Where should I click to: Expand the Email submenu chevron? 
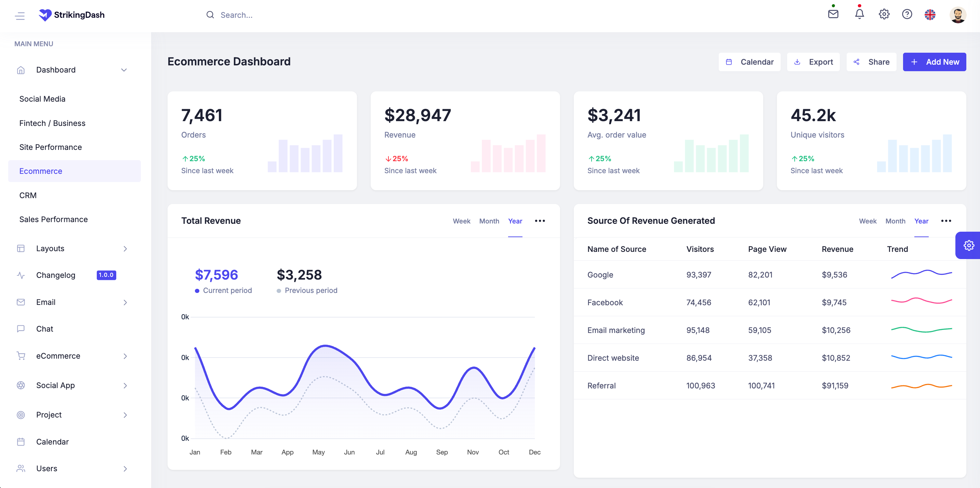coord(125,302)
